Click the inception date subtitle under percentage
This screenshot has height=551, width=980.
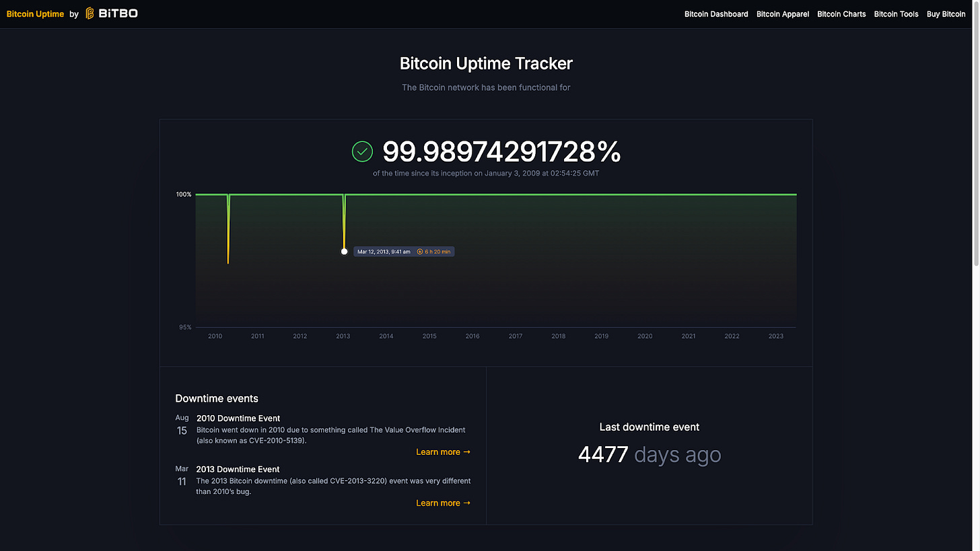tap(486, 173)
